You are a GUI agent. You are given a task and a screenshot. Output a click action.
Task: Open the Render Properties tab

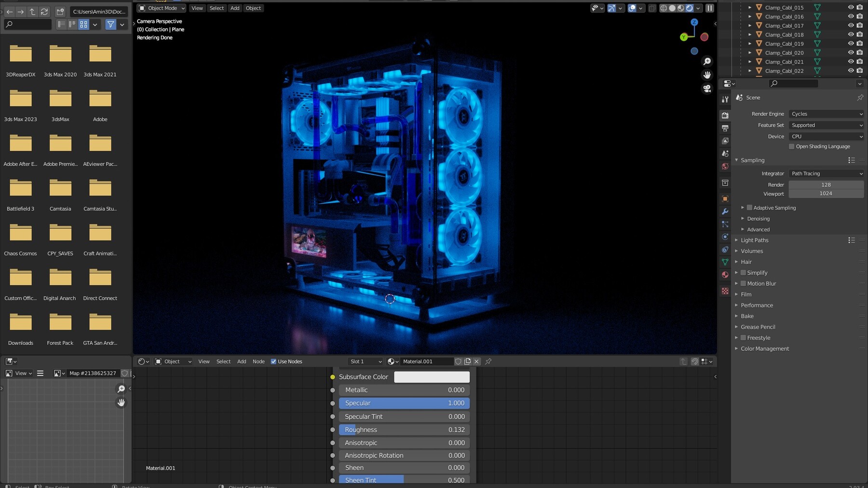pyautogui.click(x=725, y=115)
